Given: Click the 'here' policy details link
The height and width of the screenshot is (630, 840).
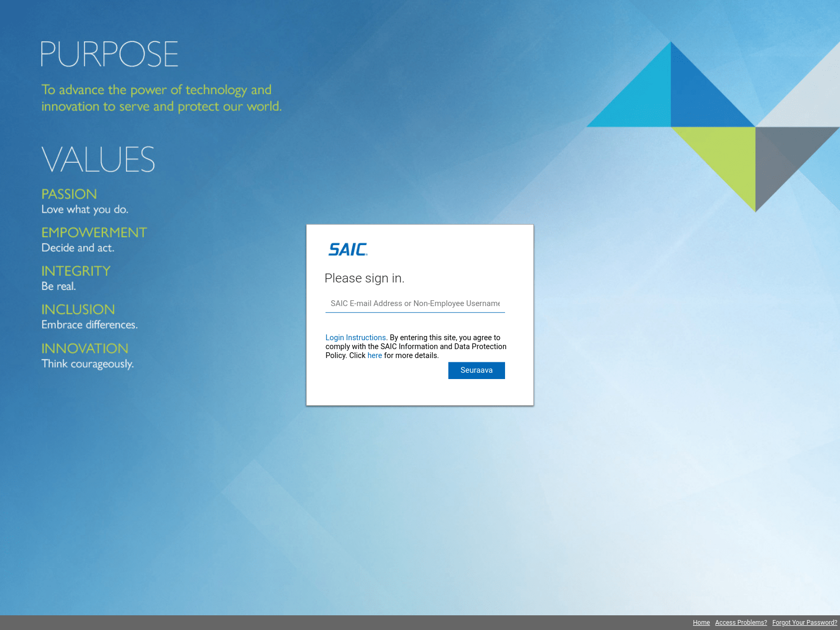Looking at the screenshot, I should tap(375, 355).
